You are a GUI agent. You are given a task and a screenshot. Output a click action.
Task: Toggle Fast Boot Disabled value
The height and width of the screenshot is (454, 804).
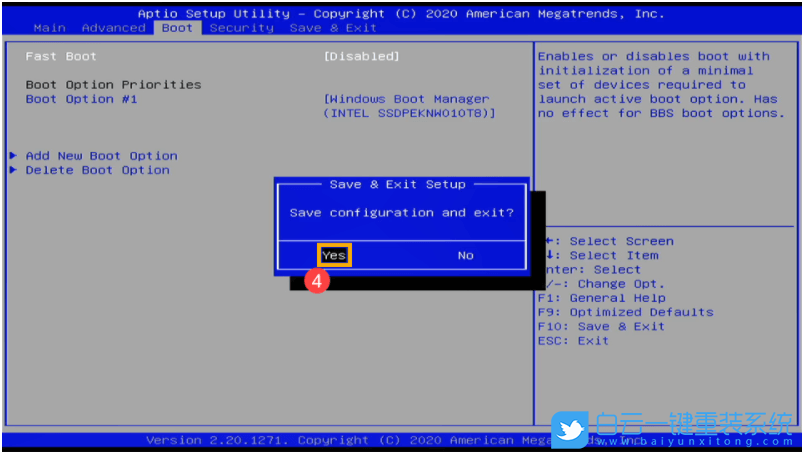coord(361,57)
